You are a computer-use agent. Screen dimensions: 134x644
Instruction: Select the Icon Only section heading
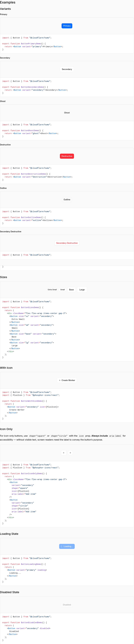point(6,429)
